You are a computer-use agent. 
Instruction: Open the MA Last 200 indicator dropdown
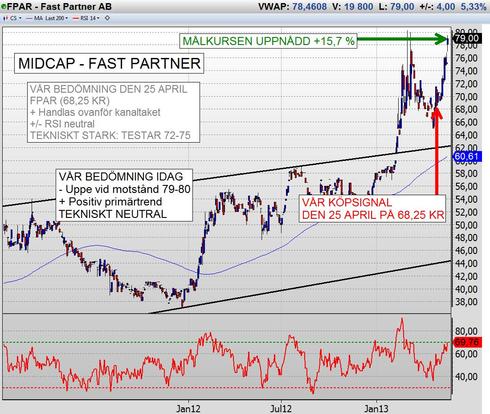[x=47, y=18]
